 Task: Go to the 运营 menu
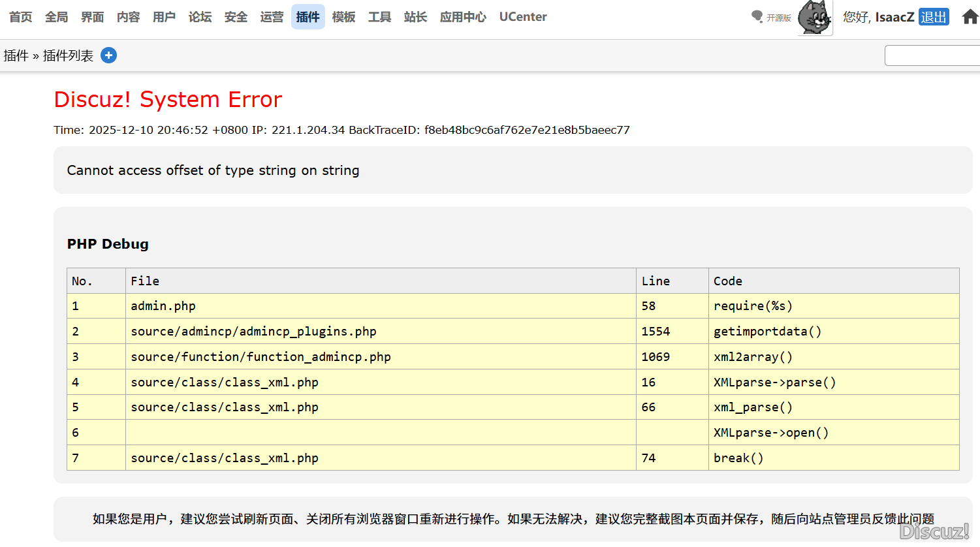click(x=272, y=17)
